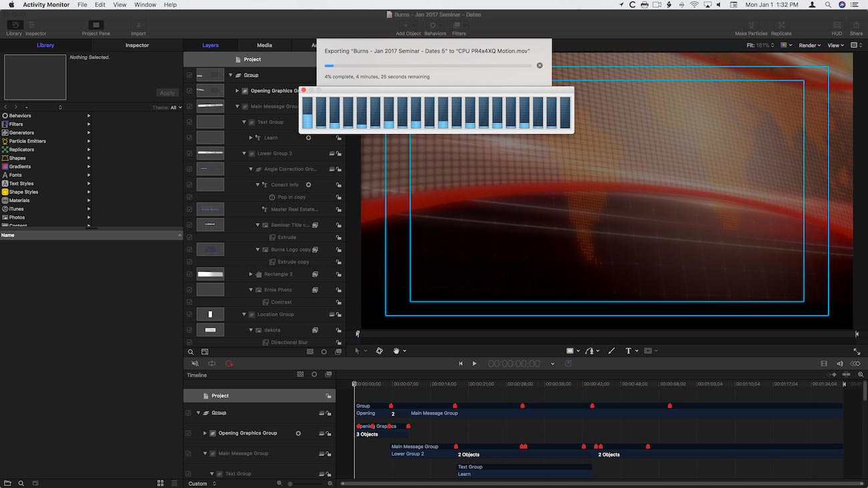Image resolution: width=868 pixels, height=488 pixels.
Task: Expand the Behaviors library category
Action: pos(89,115)
